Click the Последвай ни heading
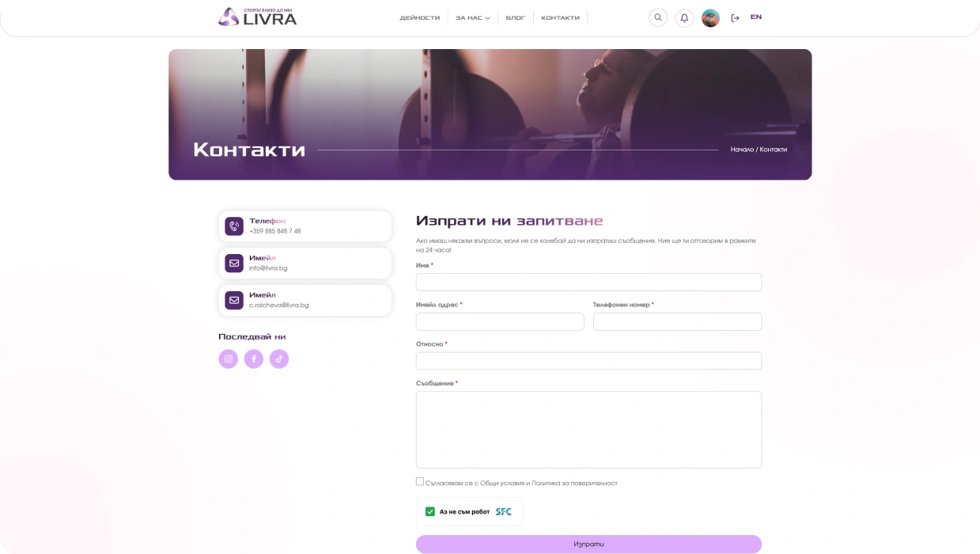The image size is (980, 554). pos(252,336)
